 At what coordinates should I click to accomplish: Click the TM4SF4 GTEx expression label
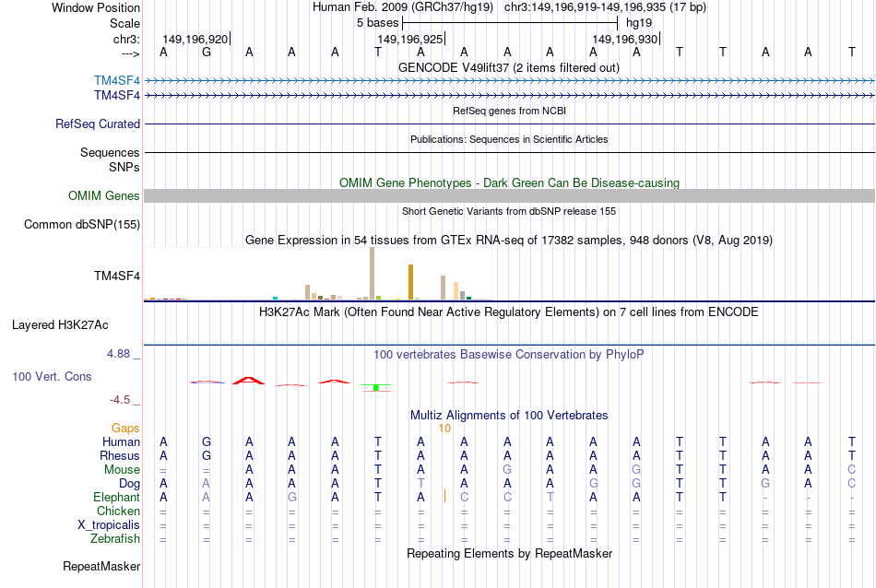point(117,276)
